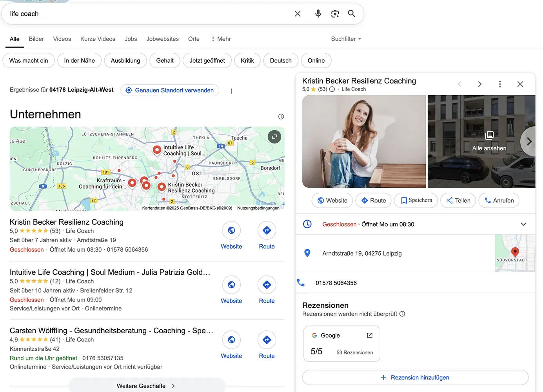This screenshot has width=543, height=392.
Task: Go to next business in the side panel
Action: pyautogui.click(x=479, y=84)
